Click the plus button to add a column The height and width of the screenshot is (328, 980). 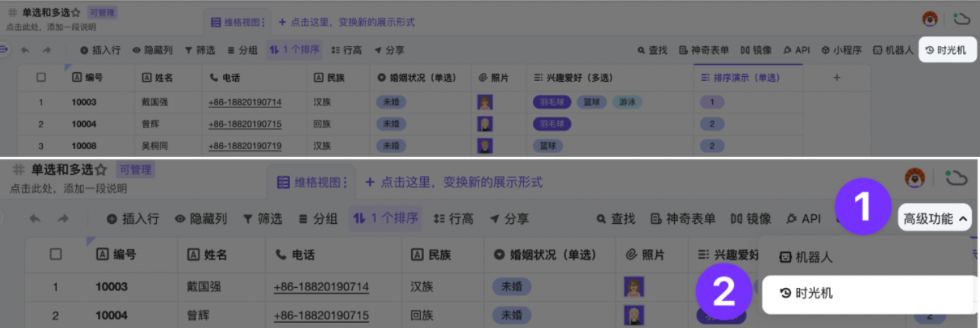point(837,78)
